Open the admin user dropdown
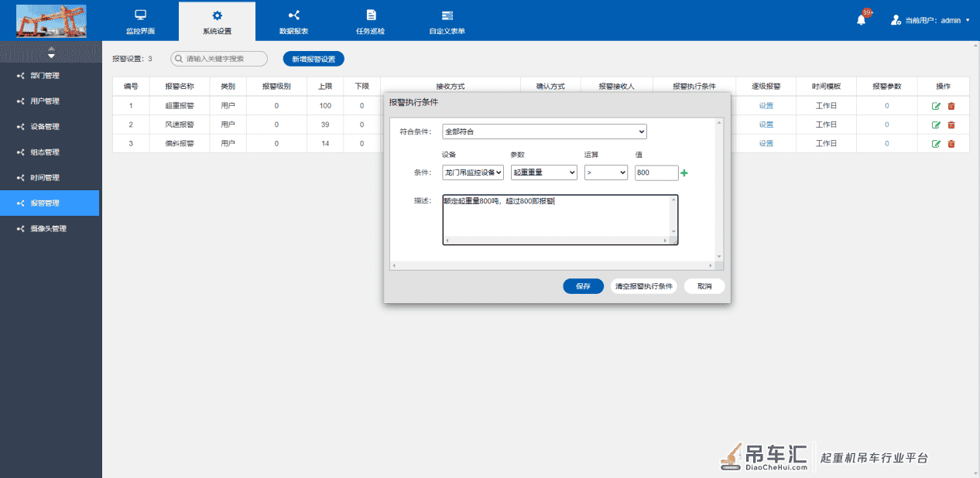Viewport: 980px width, 478px height. (x=931, y=20)
